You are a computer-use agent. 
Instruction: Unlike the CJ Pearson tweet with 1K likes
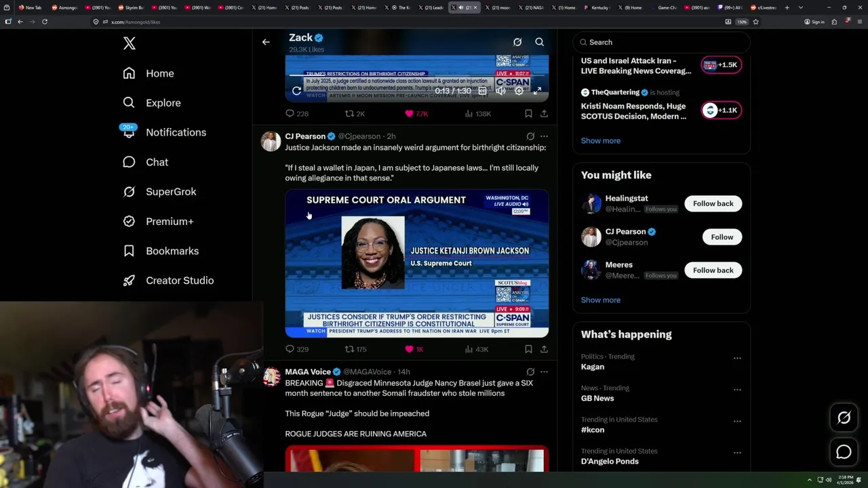point(414,349)
